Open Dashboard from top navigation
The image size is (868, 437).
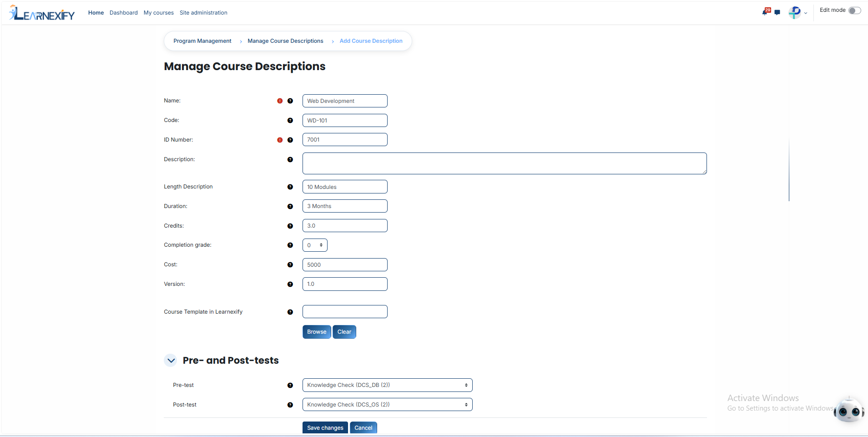124,13
